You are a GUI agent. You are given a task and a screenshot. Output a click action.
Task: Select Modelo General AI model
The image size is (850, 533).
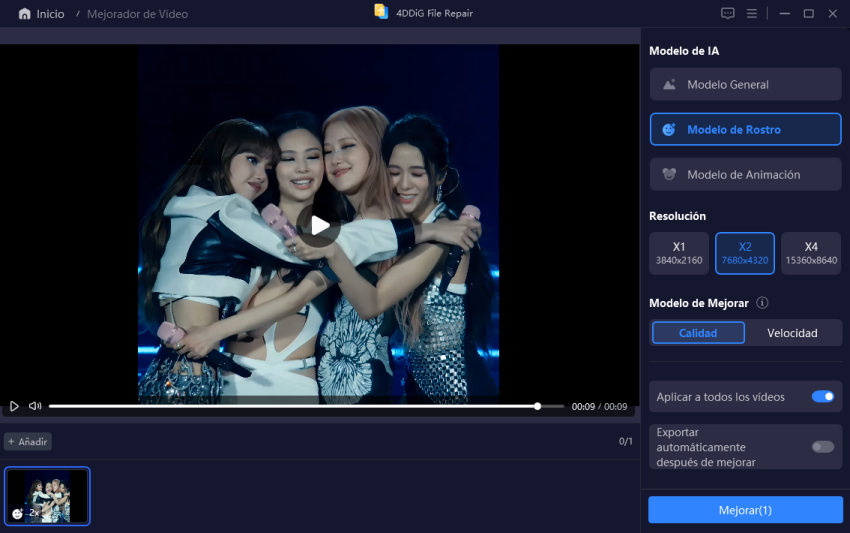(x=745, y=85)
